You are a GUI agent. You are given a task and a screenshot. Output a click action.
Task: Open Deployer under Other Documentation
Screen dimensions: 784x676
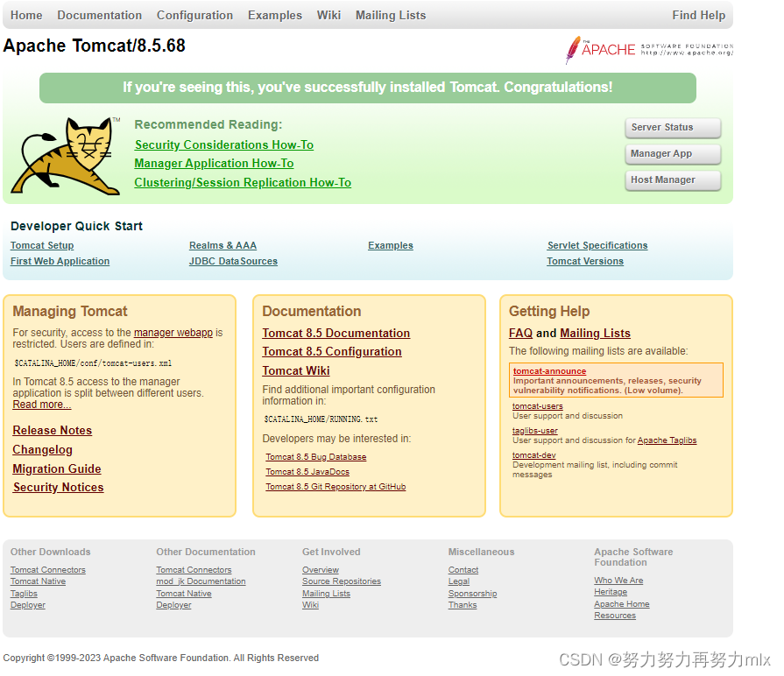click(x=174, y=605)
